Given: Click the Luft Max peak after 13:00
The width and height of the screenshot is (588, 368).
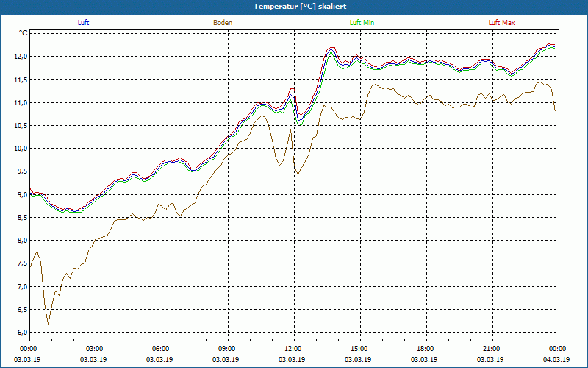Looking at the screenshot, I should [x=331, y=48].
